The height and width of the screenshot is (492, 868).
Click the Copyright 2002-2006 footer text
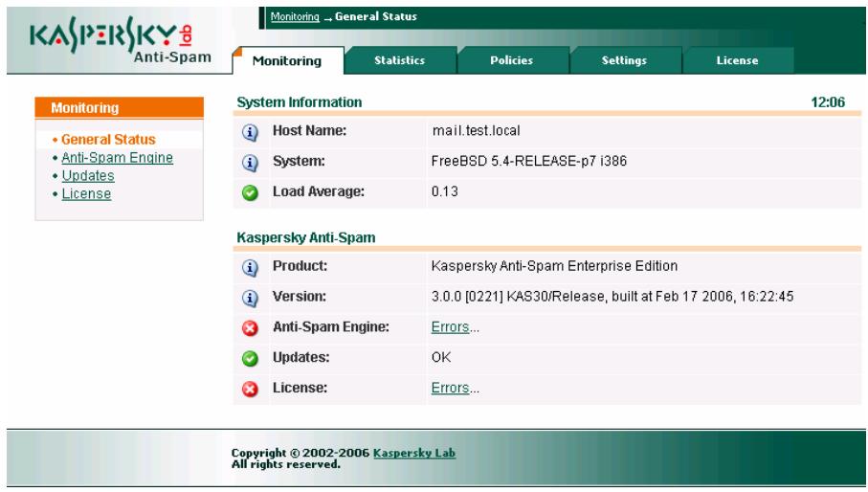pos(300,453)
